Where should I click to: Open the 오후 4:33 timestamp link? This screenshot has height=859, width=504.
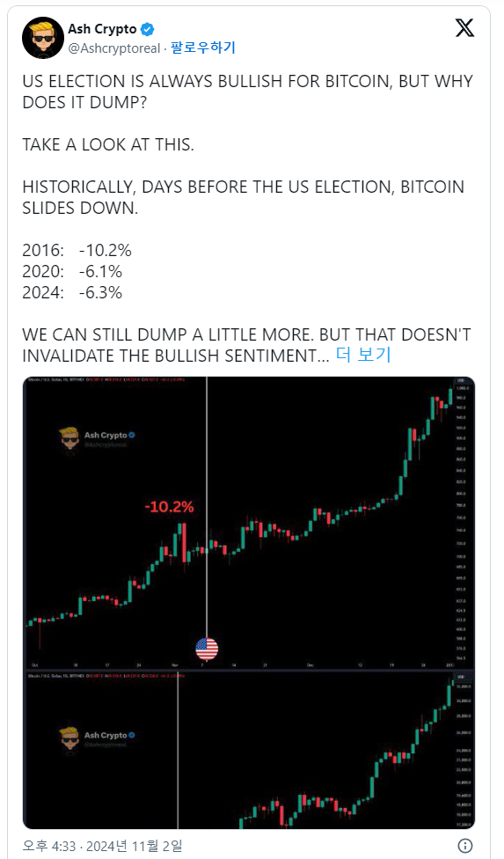point(48,846)
